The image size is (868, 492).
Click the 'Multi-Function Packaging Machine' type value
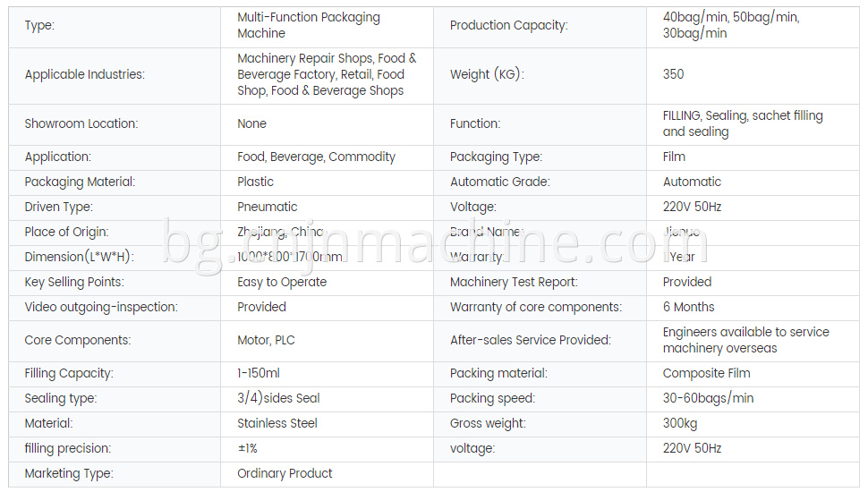coord(309,25)
